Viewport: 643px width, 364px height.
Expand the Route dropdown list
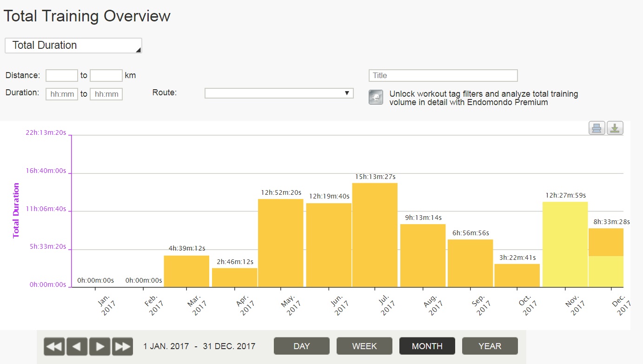pyautogui.click(x=279, y=93)
